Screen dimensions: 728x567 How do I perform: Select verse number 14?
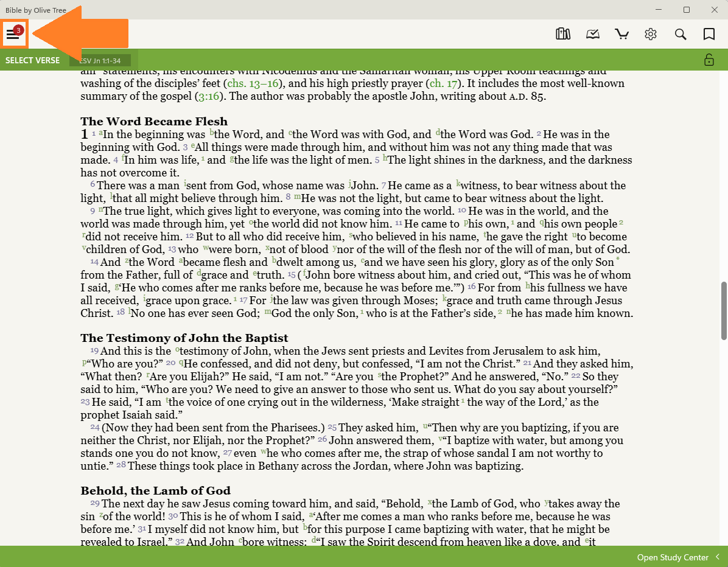click(x=94, y=261)
